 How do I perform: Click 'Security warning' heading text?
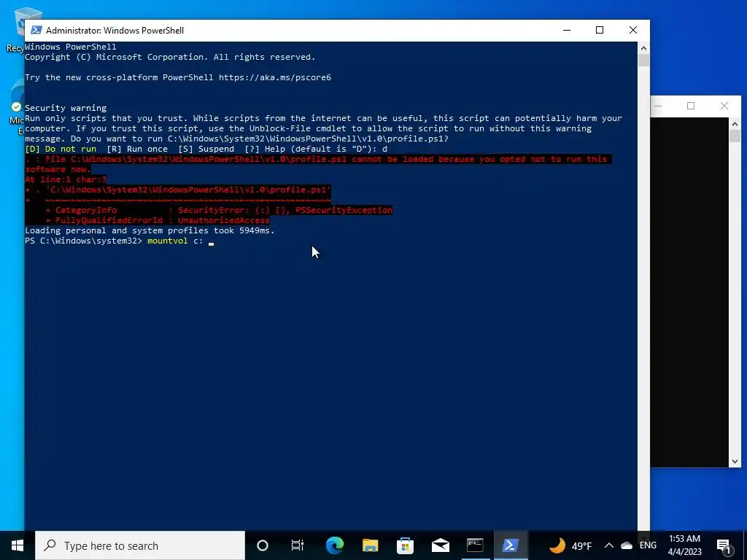pyautogui.click(x=66, y=108)
